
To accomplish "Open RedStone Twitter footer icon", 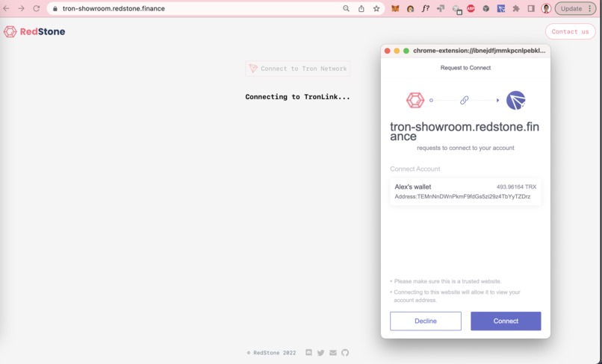I will click(321, 353).
